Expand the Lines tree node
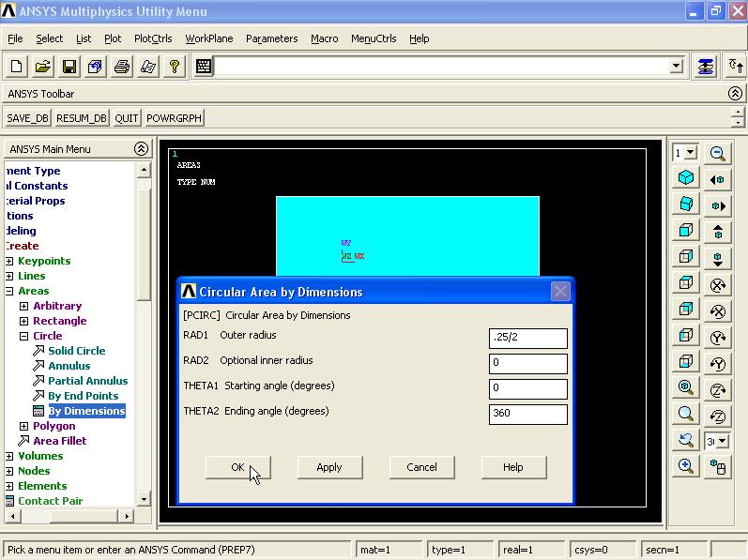 (x=9, y=276)
